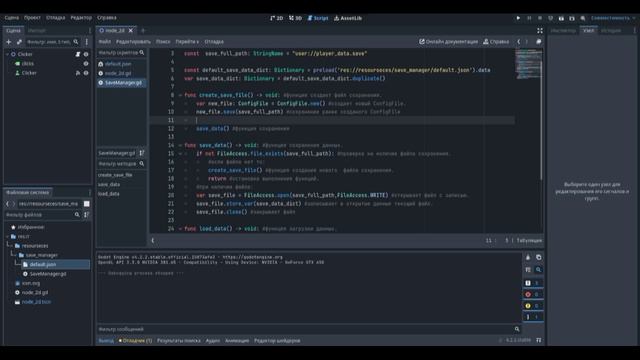Switch to the Script workspace
Image resolution: width=640 pixels, height=360 pixels.
pos(318,18)
